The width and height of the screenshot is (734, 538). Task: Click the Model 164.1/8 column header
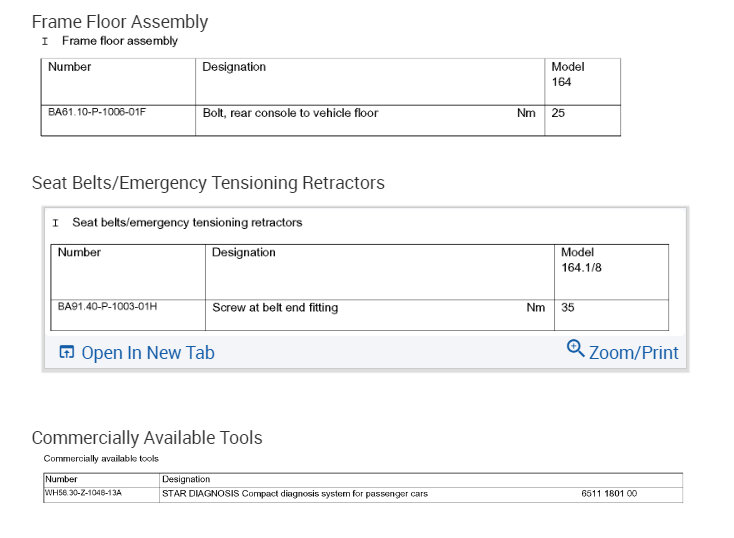[x=582, y=261]
